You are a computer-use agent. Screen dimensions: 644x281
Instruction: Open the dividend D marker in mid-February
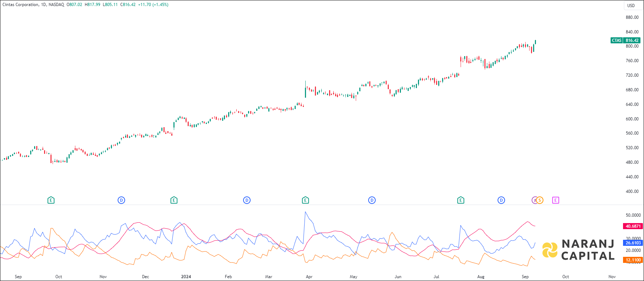247,200
